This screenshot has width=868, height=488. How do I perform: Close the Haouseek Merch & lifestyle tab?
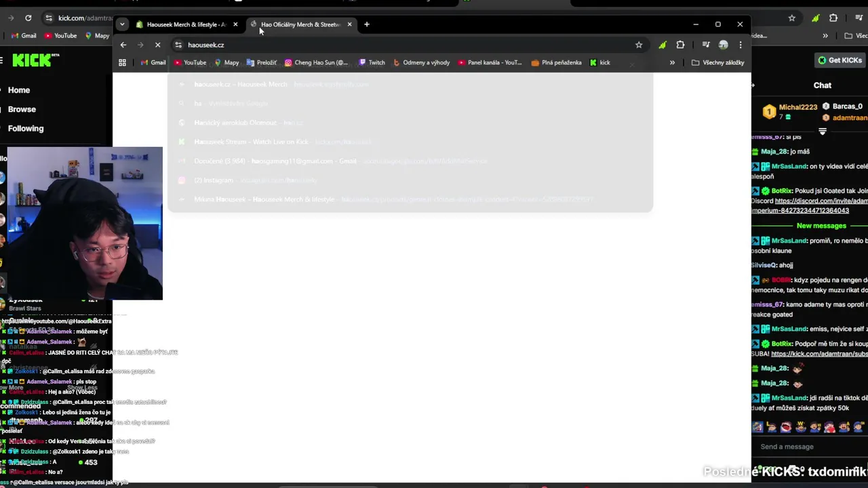point(235,24)
